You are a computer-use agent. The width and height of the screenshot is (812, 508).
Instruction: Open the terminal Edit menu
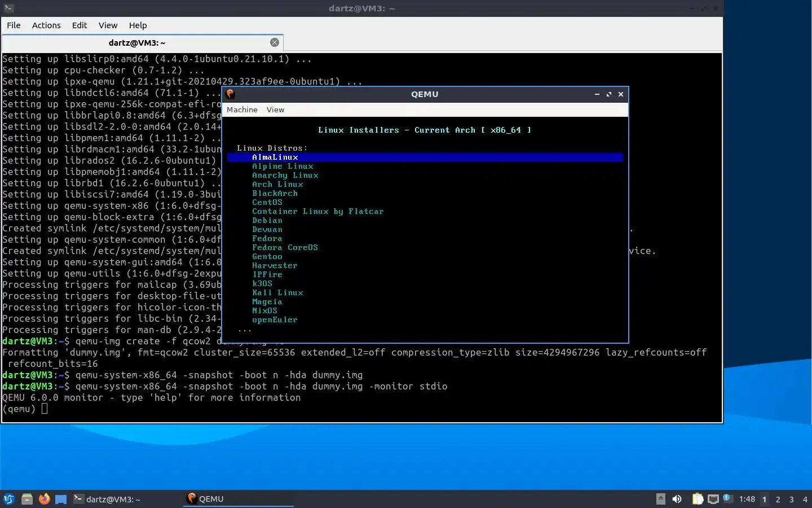(80, 25)
